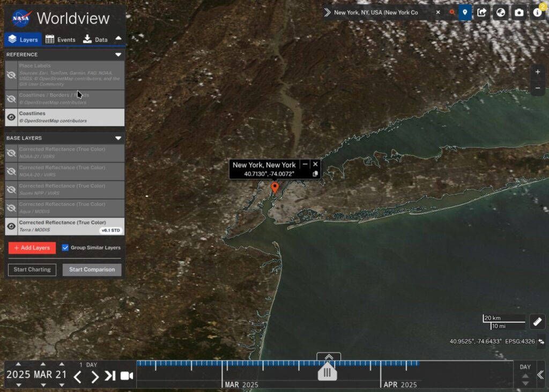Increase the month with the up arrow
This screenshot has height=392, width=549.
[43, 364]
